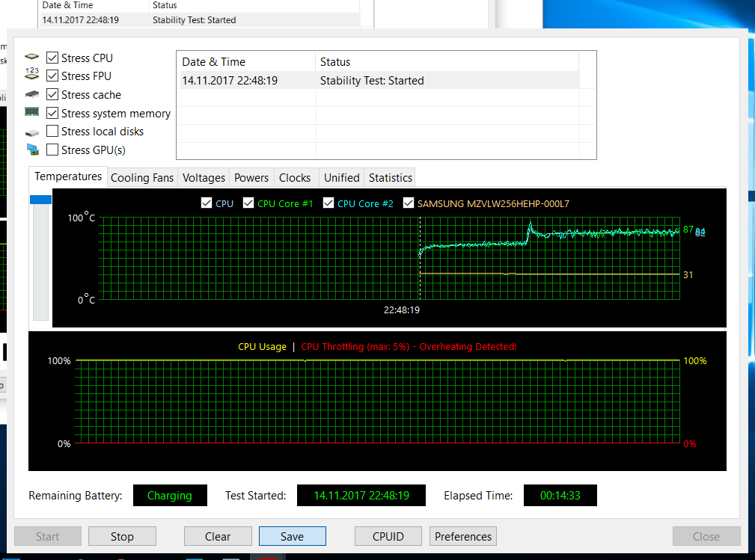Click the Charging battery status field
755x560 pixels.
170,496
